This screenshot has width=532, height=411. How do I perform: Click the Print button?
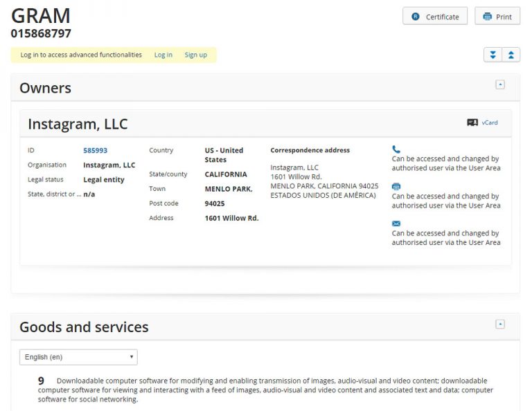[497, 17]
